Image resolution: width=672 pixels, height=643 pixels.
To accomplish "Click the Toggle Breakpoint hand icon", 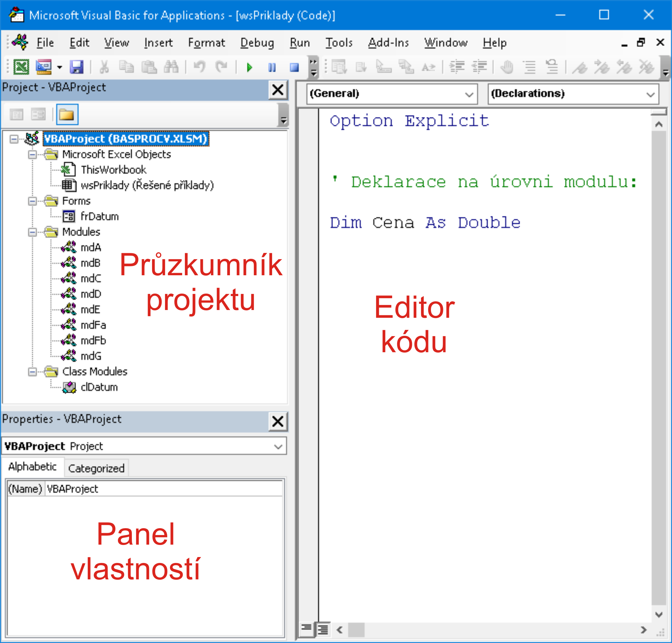I will (507, 67).
